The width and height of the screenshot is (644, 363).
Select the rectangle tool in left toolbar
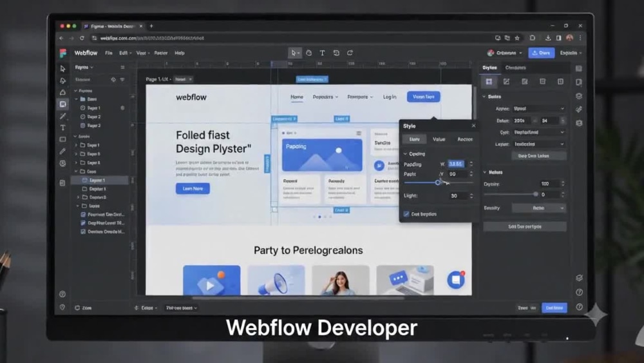pyautogui.click(x=62, y=139)
